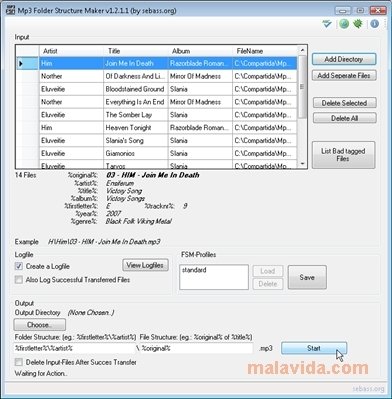392x399 pixels.
Task: Click the (None Chosen..) output directory text
Action: coord(91,313)
